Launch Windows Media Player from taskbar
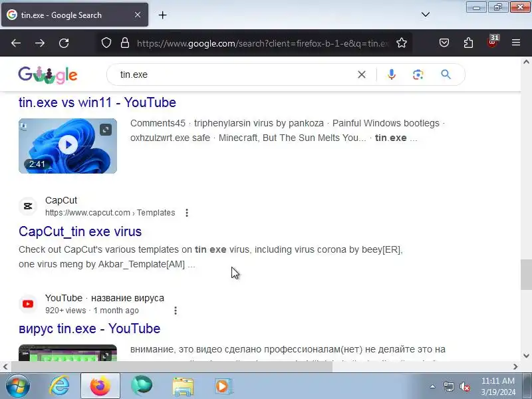Image resolution: width=532 pixels, height=399 pixels. pos(223,386)
